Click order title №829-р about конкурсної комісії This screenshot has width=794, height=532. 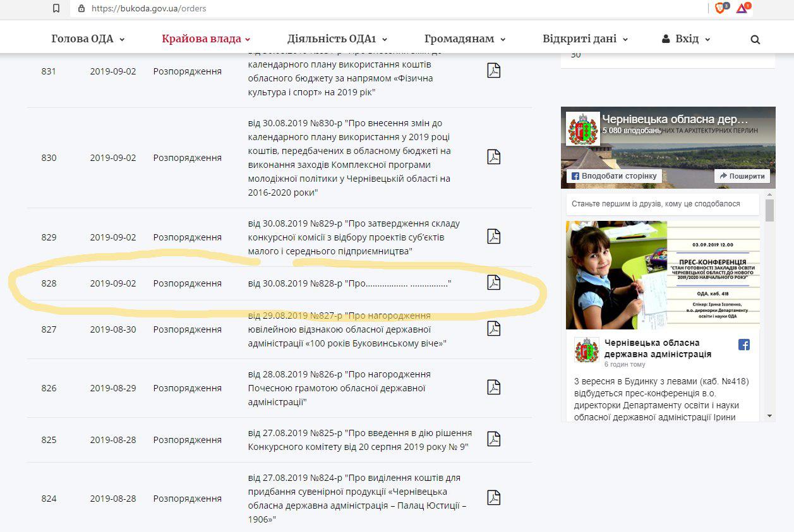click(354, 237)
